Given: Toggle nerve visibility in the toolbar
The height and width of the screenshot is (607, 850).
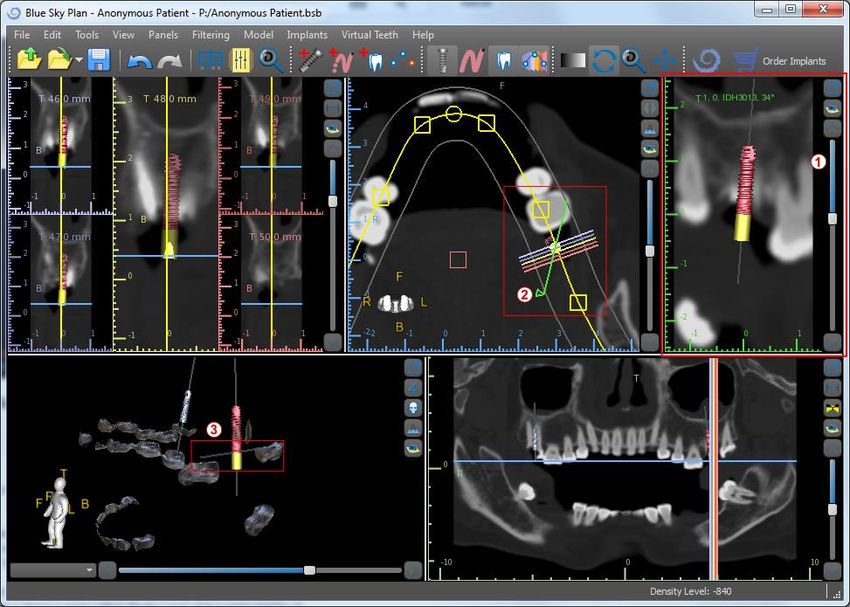Looking at the screenshot, I should tap(472, 60).
